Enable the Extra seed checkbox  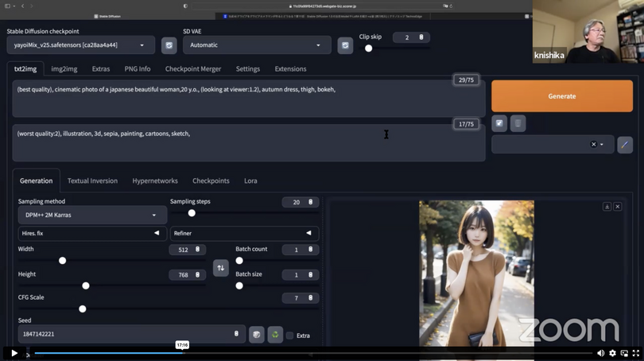coord(289,336)
